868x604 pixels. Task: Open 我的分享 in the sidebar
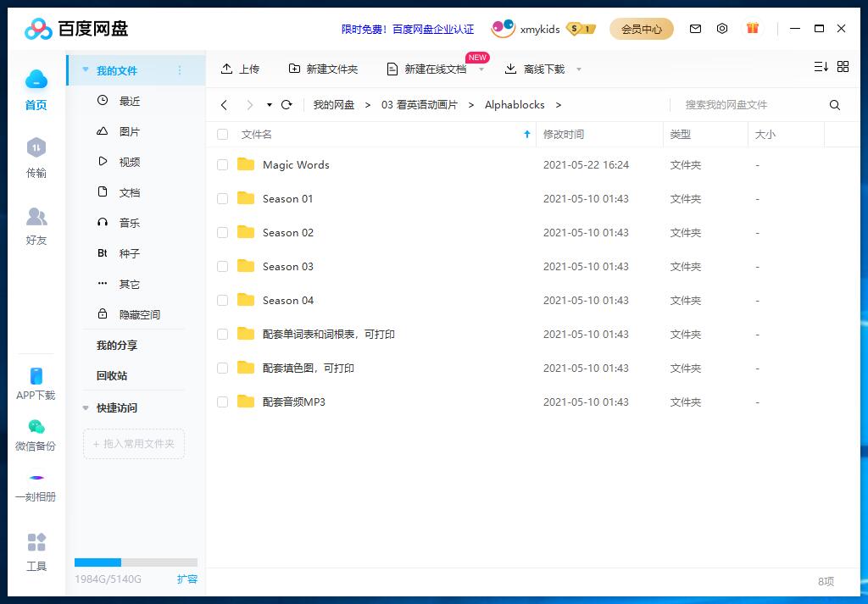coord(117,345)
